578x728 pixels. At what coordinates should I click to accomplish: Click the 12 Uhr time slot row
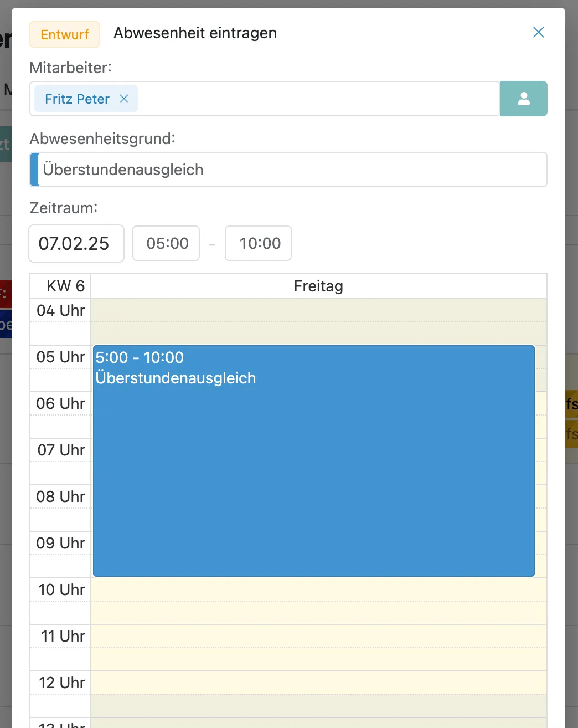tap(318, 683)
